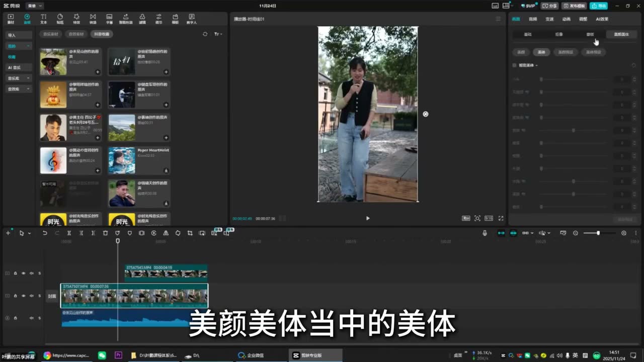Click the timeline zoom out minus icon

tap(576, 233)
